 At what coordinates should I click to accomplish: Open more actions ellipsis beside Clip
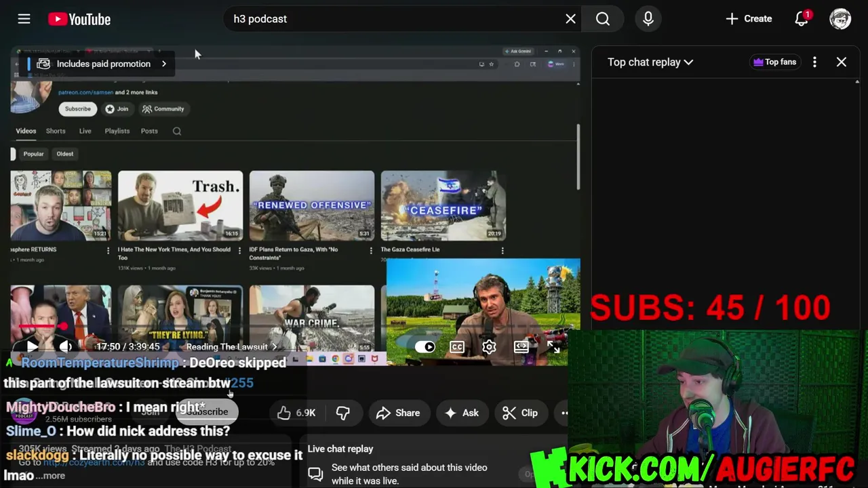[x=564, y=413]
